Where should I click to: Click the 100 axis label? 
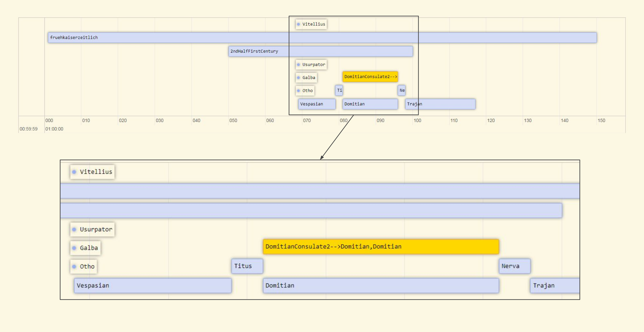point(417,120)
